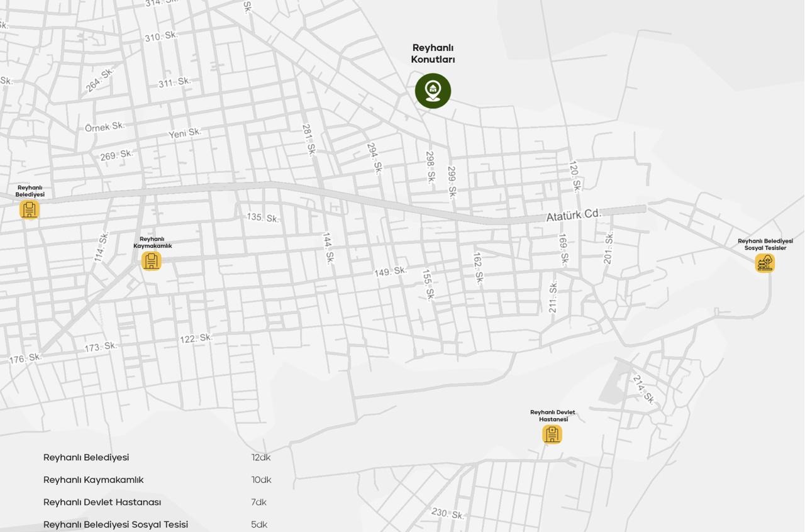This screenshot has width=805, height=532.
Task: Click the green Reyhanlı Konutları location pin
Action: pyautogui.click(x=433, y=91)
